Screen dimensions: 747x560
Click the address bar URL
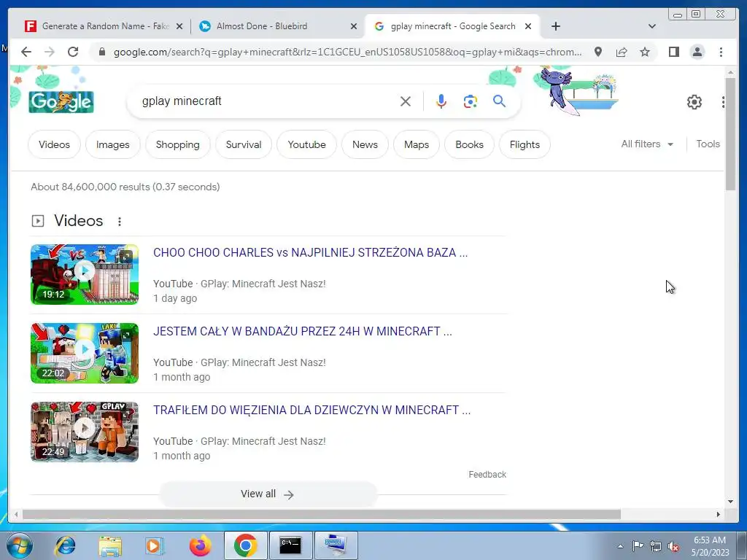347,52
